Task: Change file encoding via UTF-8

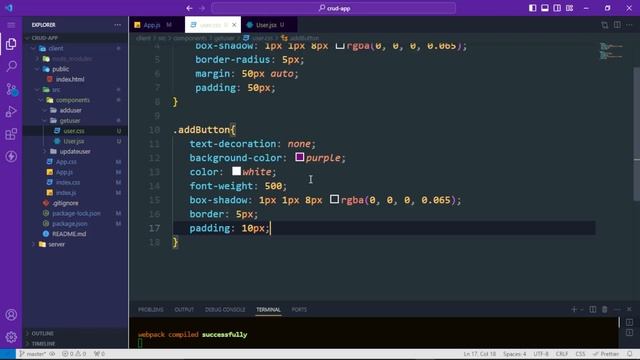Action: coord(541,354)
